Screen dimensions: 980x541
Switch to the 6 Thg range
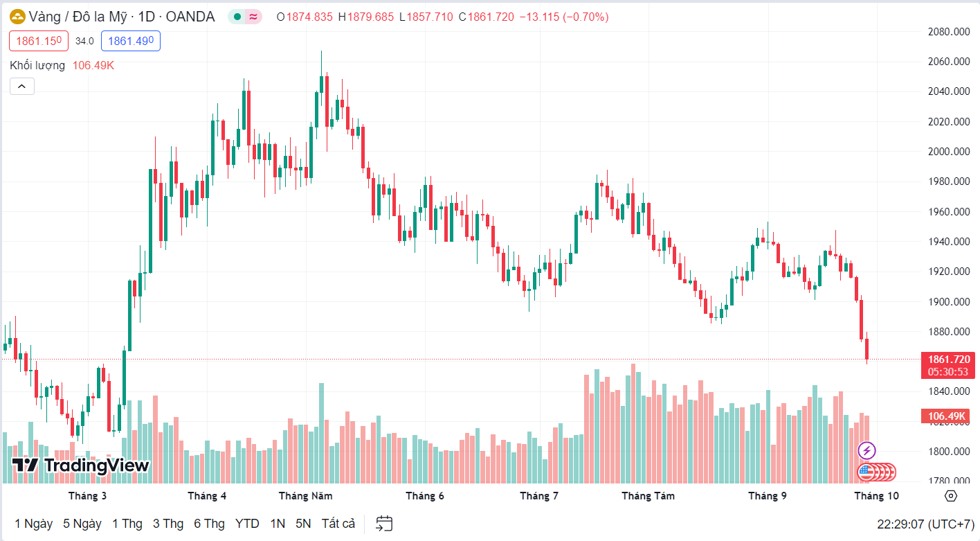[209, 524]
